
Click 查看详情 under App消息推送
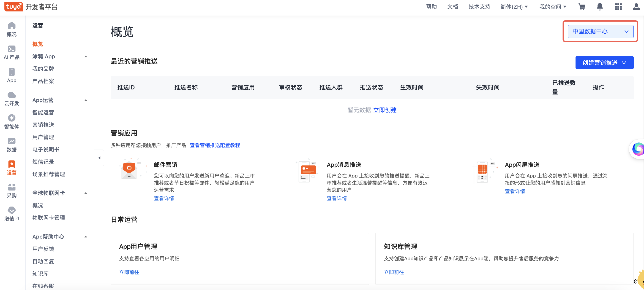336,199
